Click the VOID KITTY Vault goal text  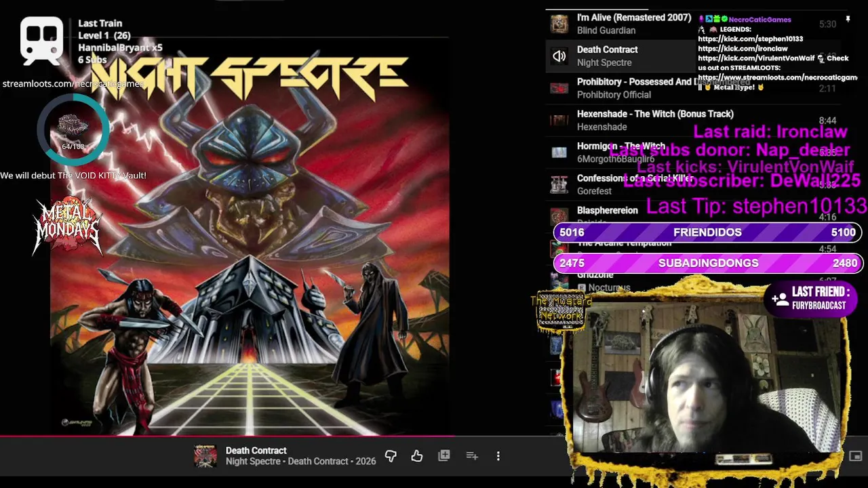point(73,176)
